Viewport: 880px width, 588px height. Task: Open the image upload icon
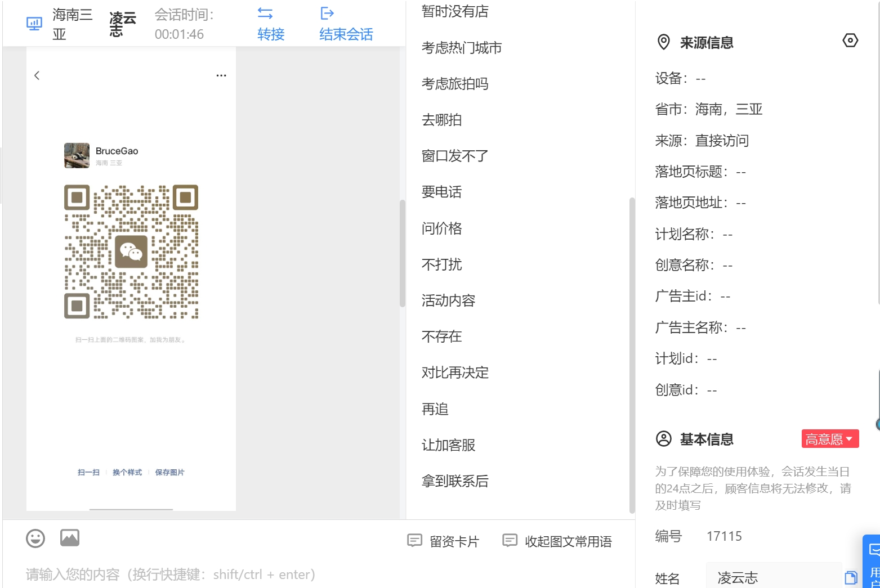[x=70, y=538]
